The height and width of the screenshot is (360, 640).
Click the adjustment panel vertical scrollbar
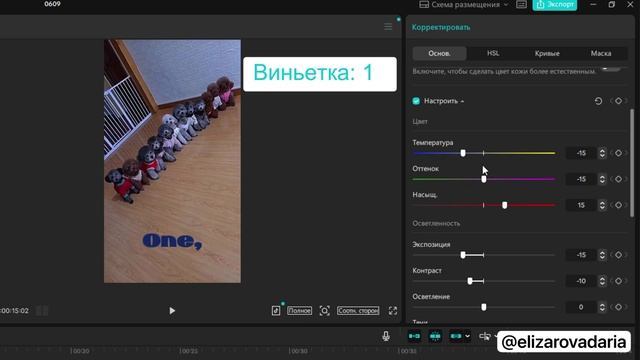tap(632, 163)
